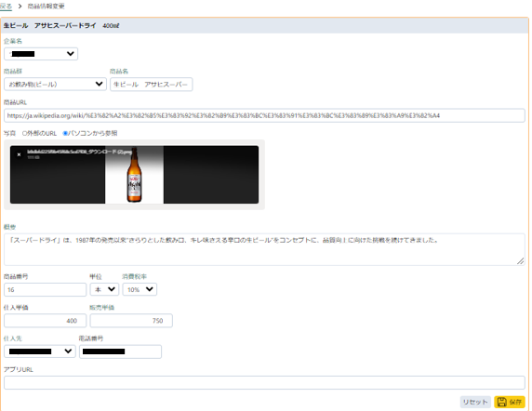The width and height of the screenshot is (532, 411).
Task: Click the 保存 save button
Action: 510,402
